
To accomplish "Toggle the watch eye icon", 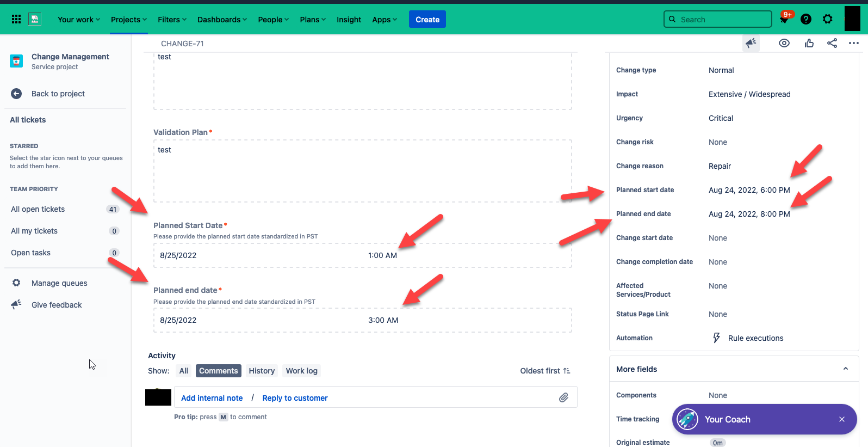I will click(784, 43).
